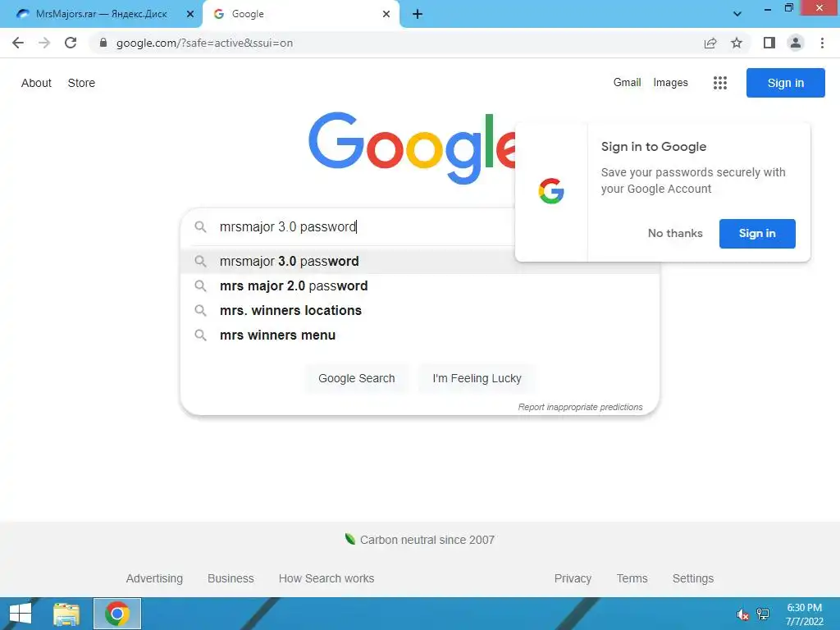Open Chrome's three-dot menu

coord(822,43)
